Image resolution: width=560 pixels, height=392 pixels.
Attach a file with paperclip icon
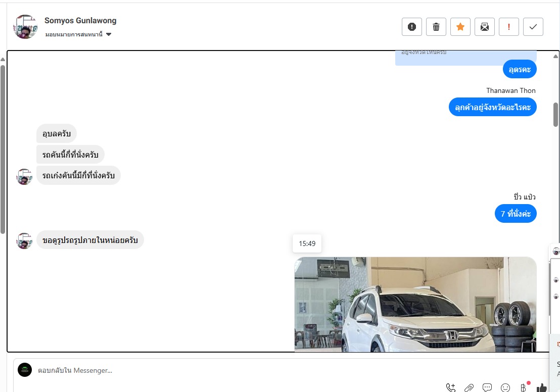click(469, 387)
